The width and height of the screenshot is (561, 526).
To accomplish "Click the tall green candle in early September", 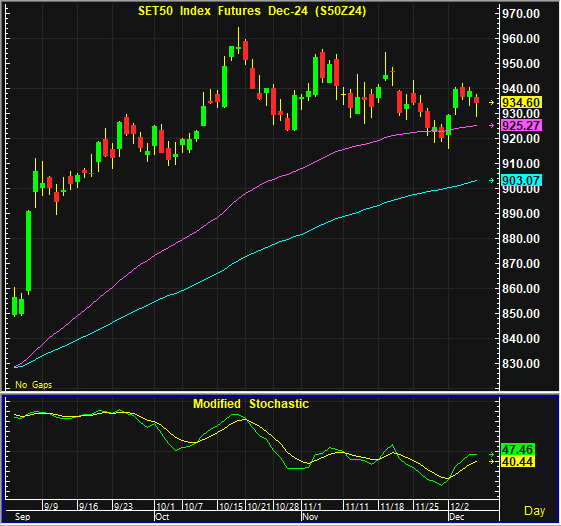I will pos(29,250).
